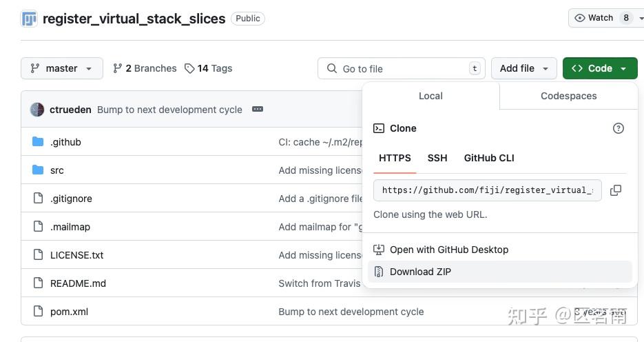
Task: Click the Download ZIP option
Action: pyautogui.click(x=420, y=272)
